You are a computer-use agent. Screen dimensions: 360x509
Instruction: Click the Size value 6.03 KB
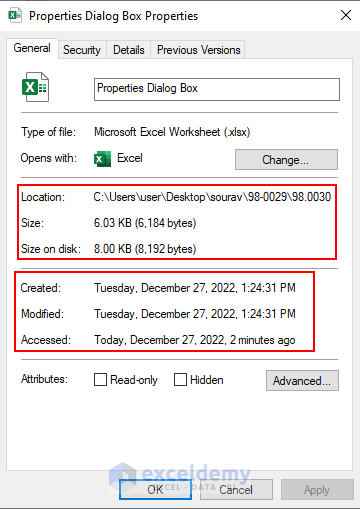click(145, 223)
